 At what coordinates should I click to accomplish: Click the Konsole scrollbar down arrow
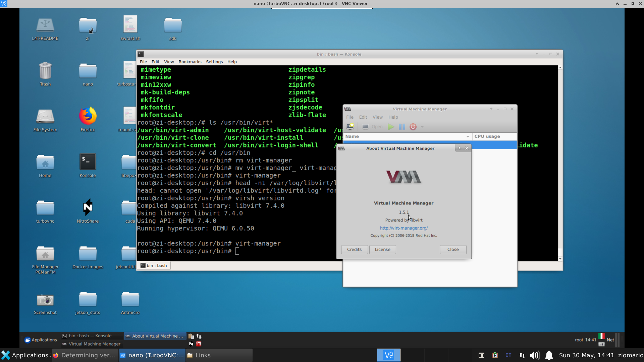pos(560,259)
